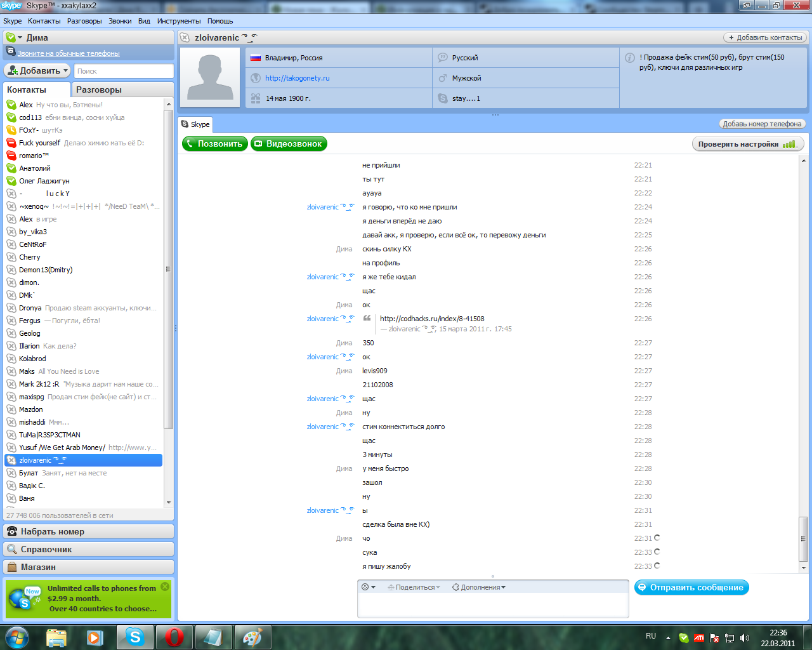The height and width of the screenshot is (650, 812).
Task: Open the Skype menu in menu bar
Action: (x=12, y=21)
